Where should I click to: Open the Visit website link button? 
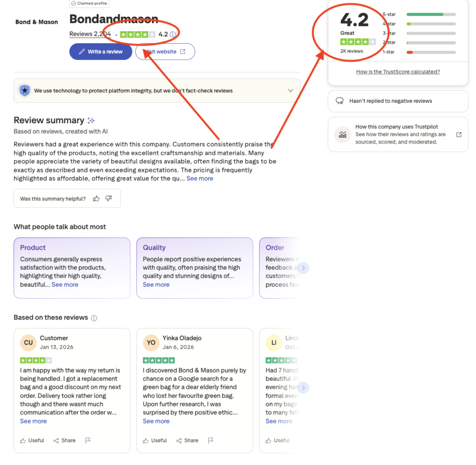point(165,52)
